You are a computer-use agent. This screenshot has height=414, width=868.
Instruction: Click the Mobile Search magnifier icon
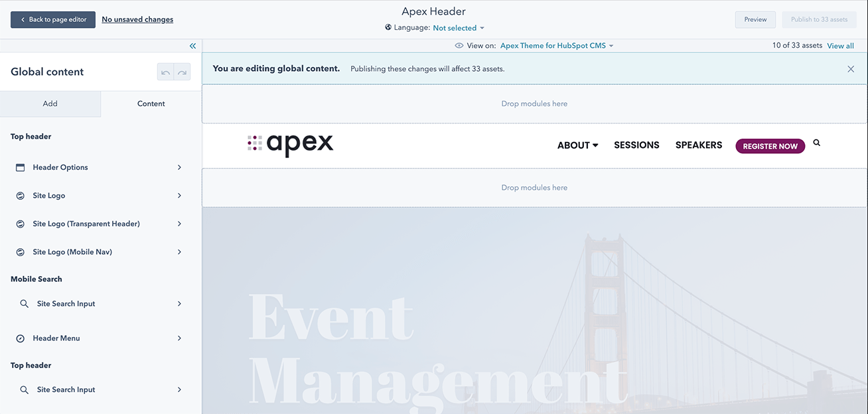[x=24, y=304]
